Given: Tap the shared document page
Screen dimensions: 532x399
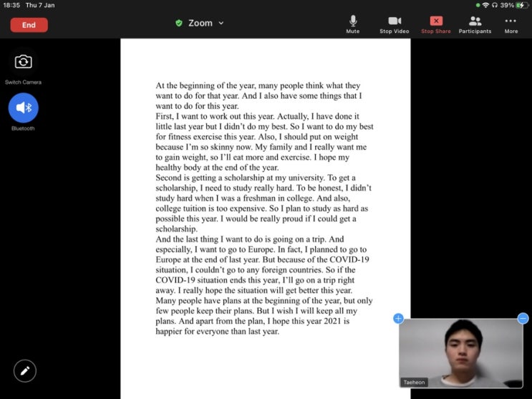Looking at the screenshot, I should pyautogui.click(x=266, y=217).
